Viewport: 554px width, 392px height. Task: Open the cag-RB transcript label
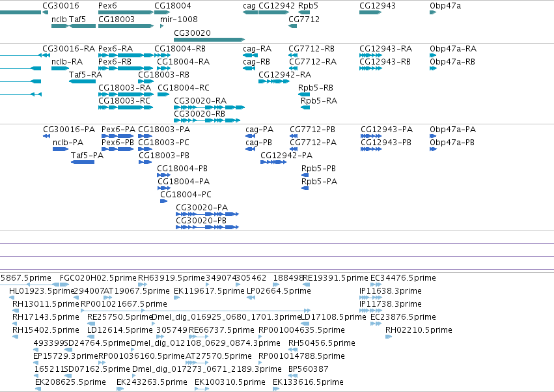pos(256,61)
